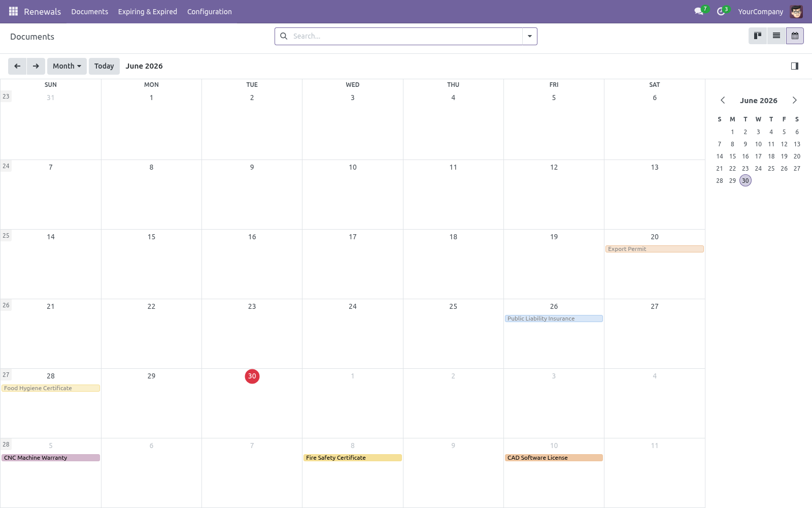The image size is (812, 508).
Task: Select day 30 in the mini calendar
Action: (746, 181)
